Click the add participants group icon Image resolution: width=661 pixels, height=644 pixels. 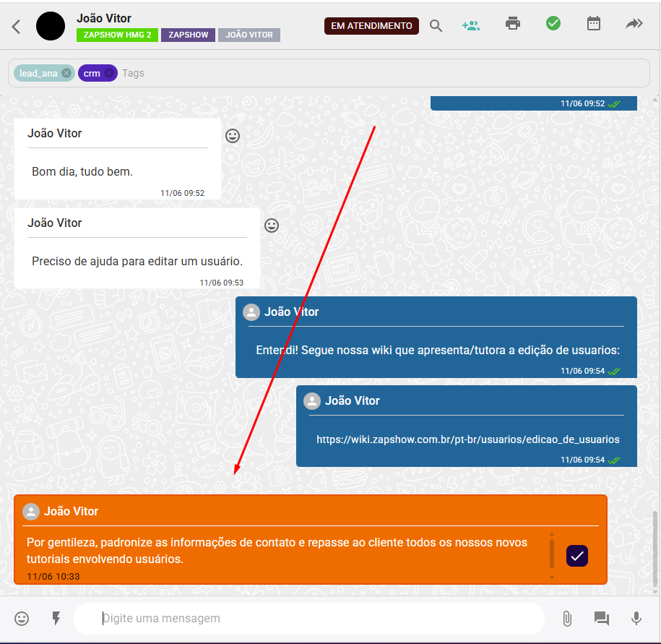[470, 25]
